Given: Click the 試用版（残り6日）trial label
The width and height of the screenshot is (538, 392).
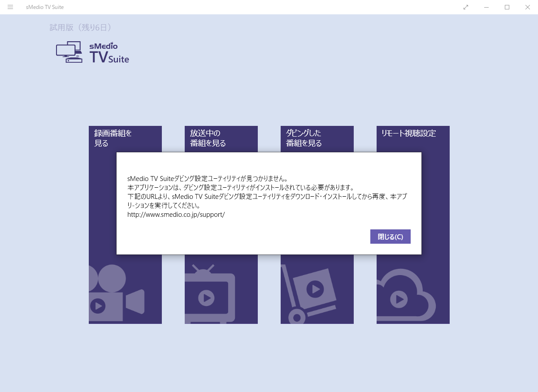Looking at the screenshot, I should (x=80, y=28).
